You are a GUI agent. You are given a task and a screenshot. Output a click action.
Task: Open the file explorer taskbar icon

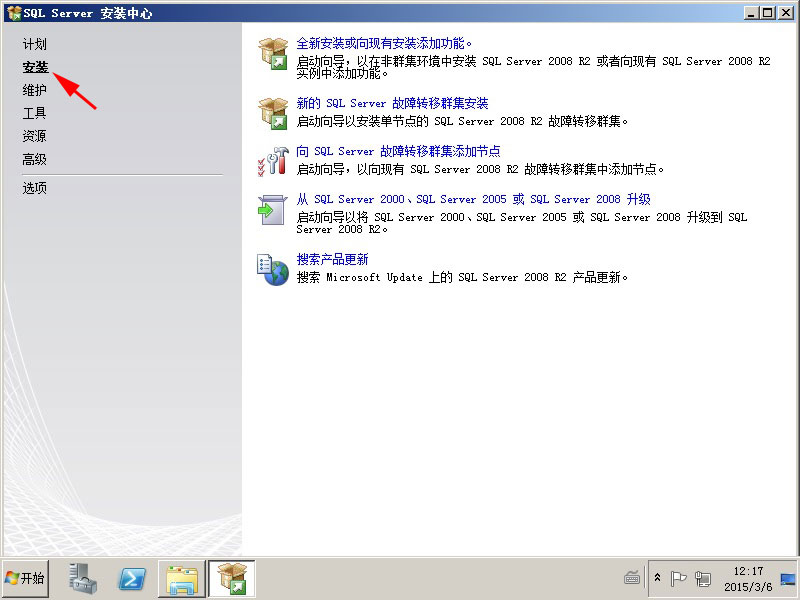[182, 579]
